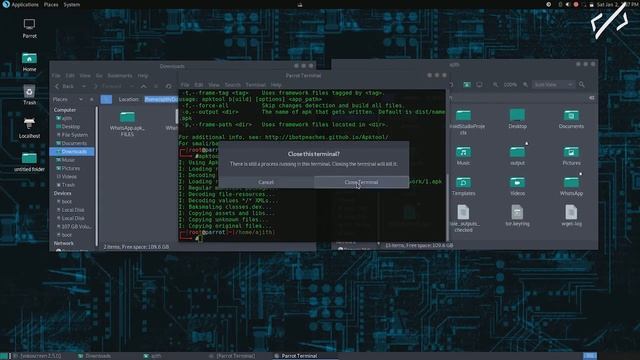Screen dimensions: 640x360
Task: Go up one folder in Downloads window
Action: click(144, 87)
